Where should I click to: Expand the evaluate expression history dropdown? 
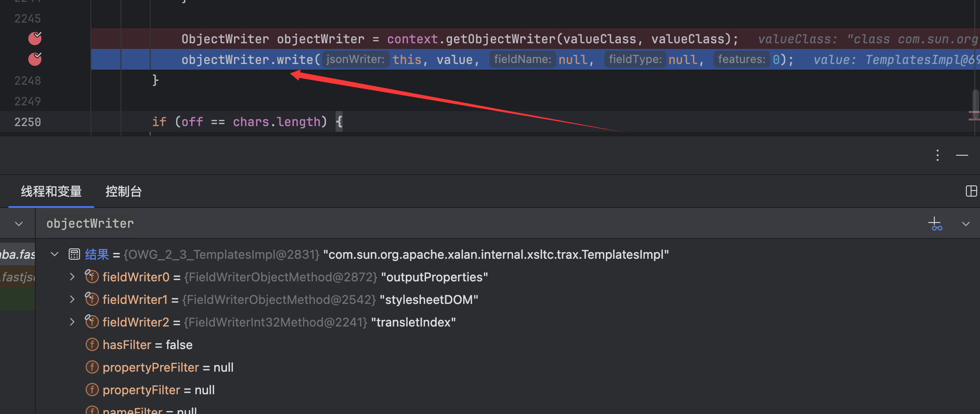click(x=966, y=224)
